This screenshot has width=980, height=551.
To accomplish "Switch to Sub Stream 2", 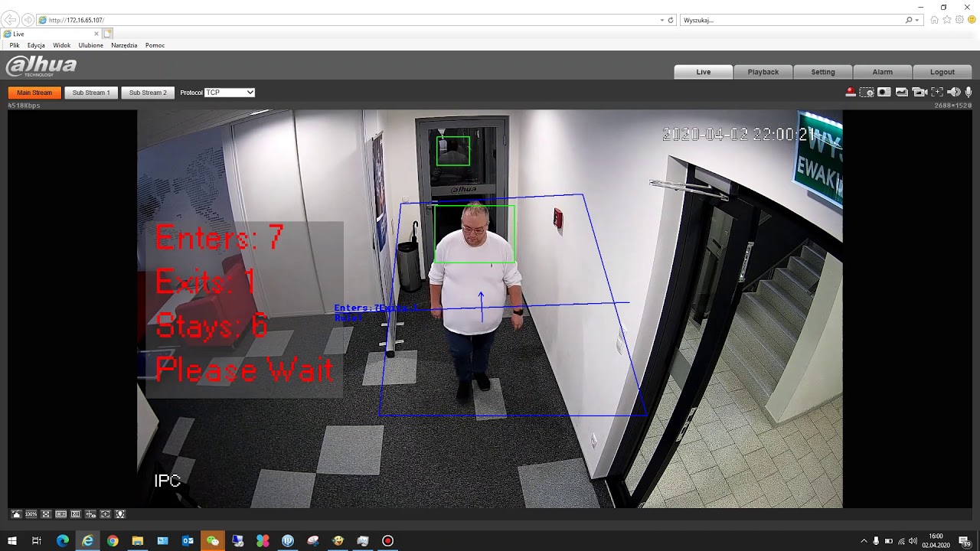I will 148,93.
